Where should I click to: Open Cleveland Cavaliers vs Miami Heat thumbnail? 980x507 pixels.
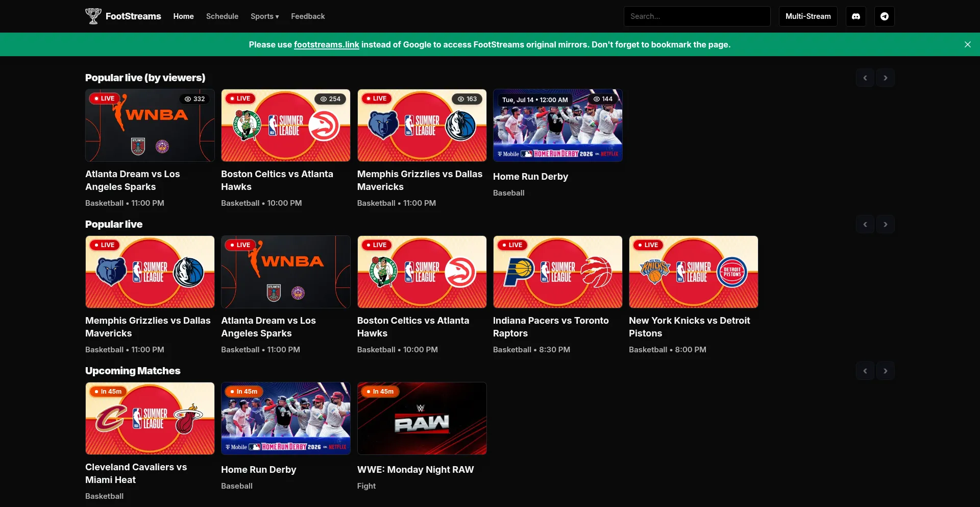click(x=150, y=419)
